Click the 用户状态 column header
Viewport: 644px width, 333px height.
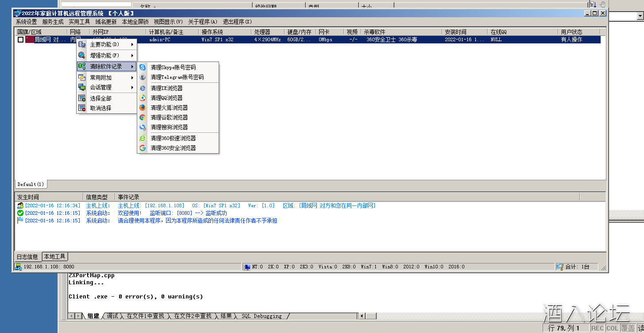579,32
